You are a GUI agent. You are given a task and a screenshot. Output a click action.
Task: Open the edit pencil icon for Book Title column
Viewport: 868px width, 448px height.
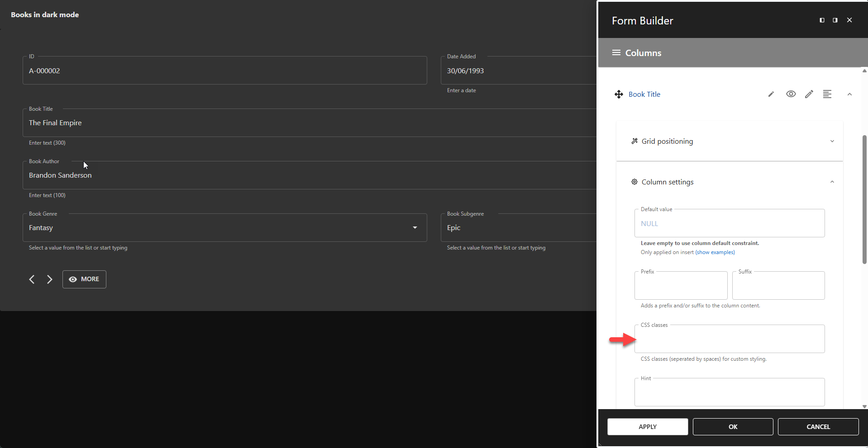pyautogui.click(x=809, y=94)
